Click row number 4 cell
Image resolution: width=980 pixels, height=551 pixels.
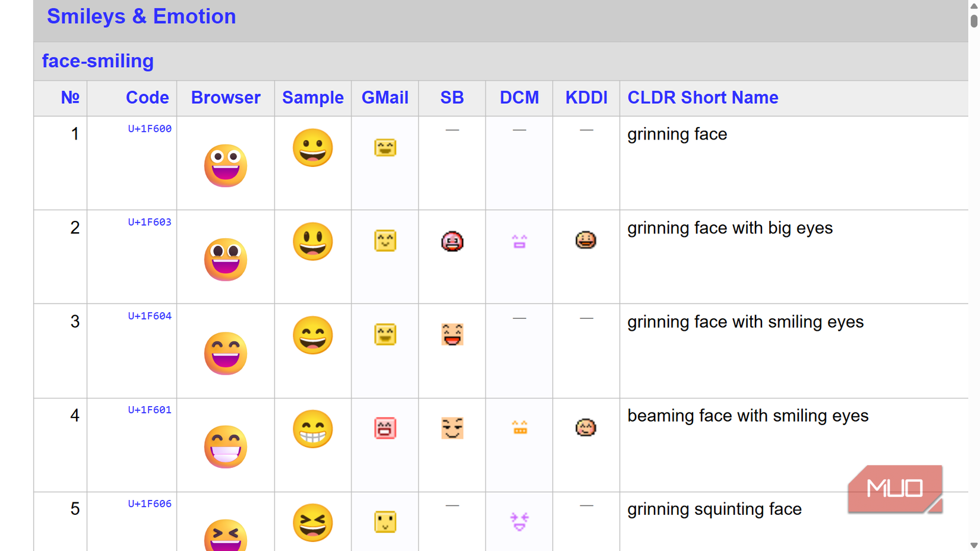pos(61,444)
